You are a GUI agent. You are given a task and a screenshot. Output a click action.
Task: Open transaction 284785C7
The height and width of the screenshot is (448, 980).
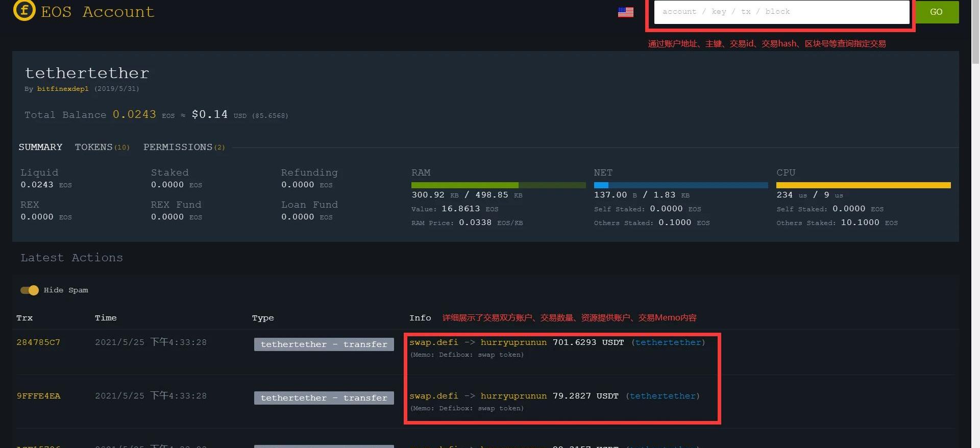[38, 342]
